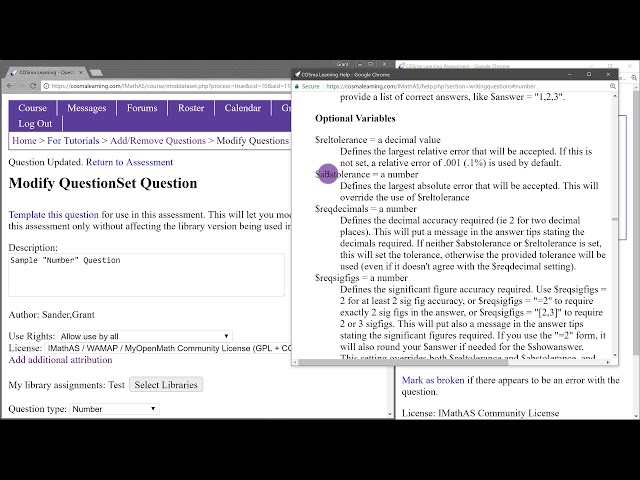Screen dimensions: 640x480
Task: Open the Course menu item
Action: [32, 108]
